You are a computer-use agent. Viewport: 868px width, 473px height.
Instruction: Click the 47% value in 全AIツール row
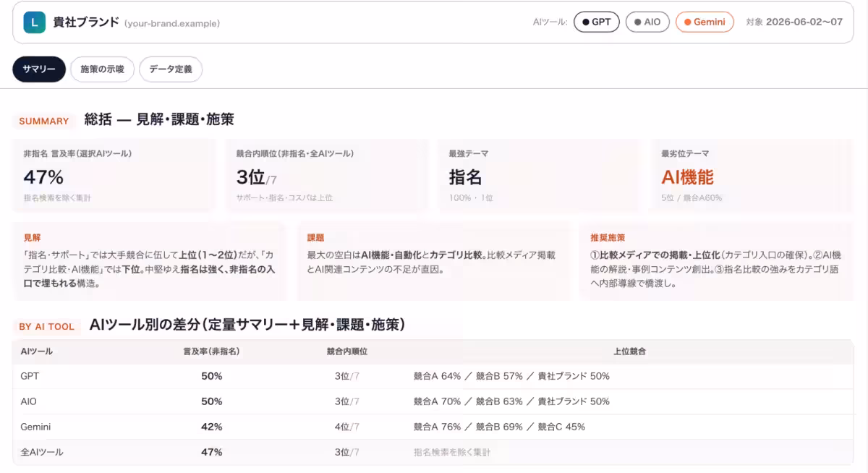(x=211, y=452)
